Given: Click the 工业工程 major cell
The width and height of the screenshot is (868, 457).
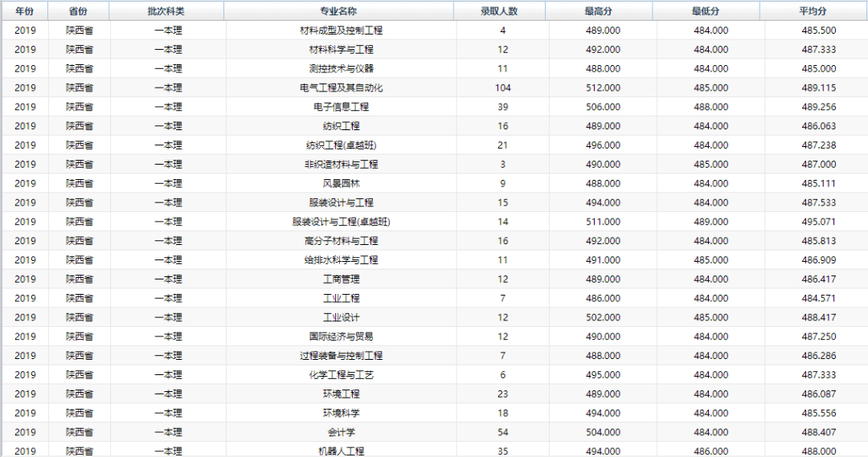Looking at the screenshot, I should pyautogui.click(x=341, y=298).
